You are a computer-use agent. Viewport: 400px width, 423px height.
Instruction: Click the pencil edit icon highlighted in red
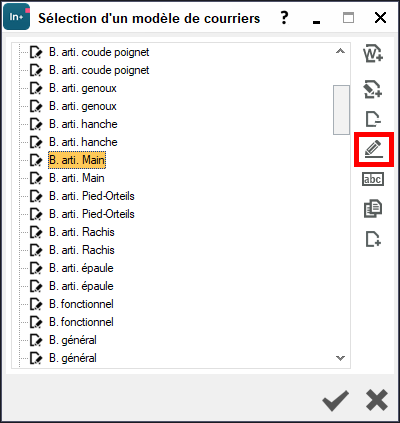click(374, 149)
